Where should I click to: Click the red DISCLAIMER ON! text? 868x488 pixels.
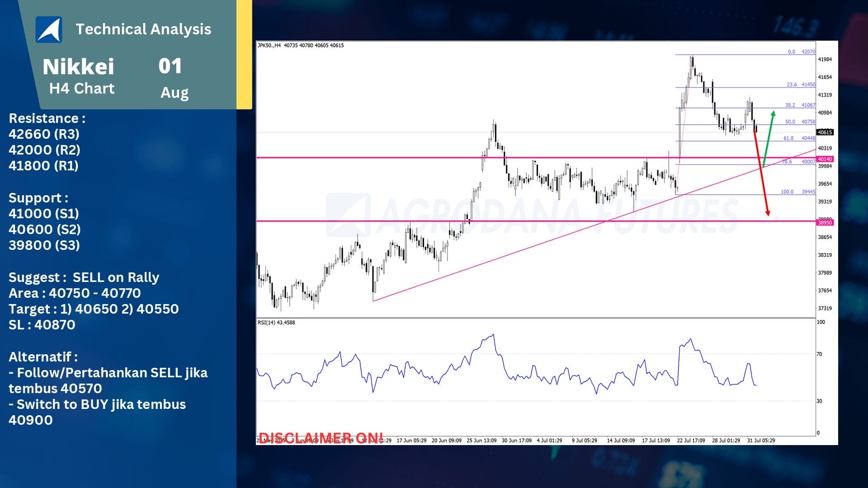(x=321, y=437)
